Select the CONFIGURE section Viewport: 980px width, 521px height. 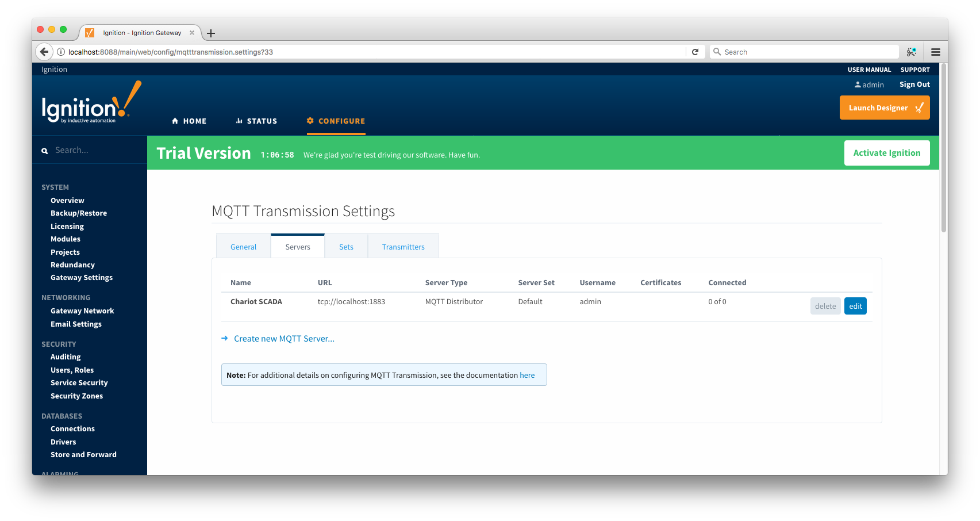(336, 121)
